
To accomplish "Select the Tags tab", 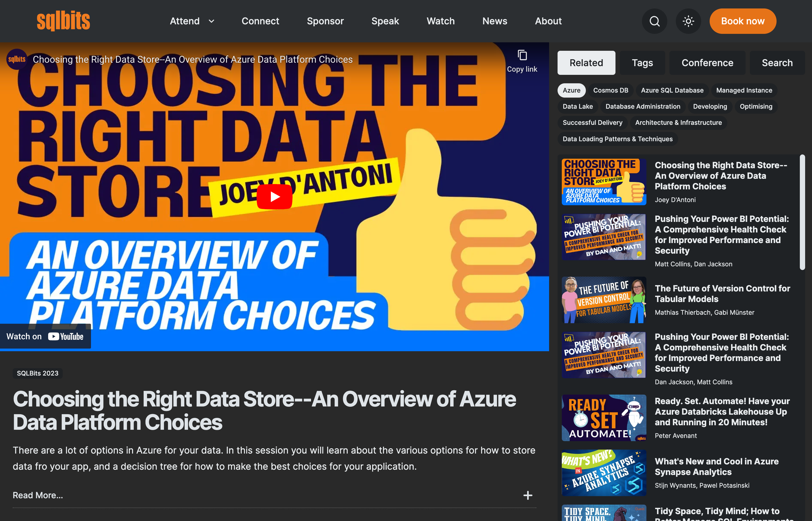I will [x=642, y=63].
